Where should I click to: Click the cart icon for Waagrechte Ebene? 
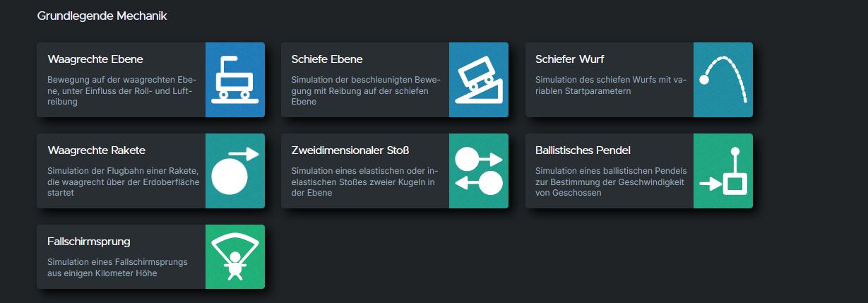tap(234, 80)
